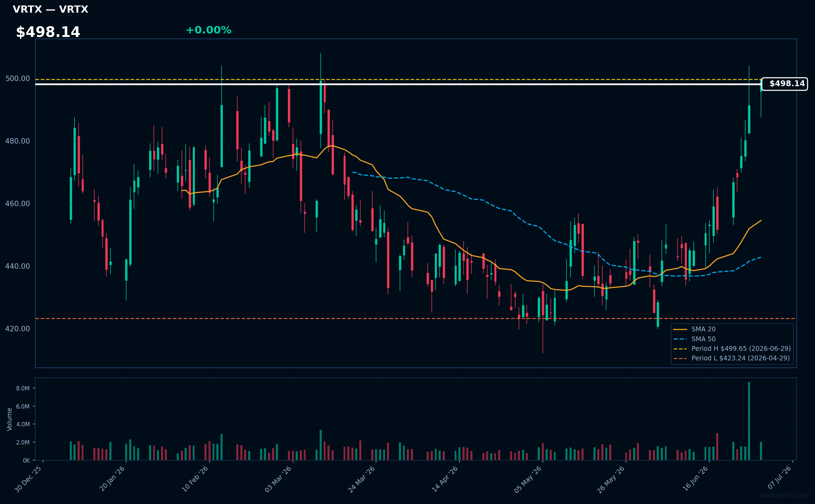
Task: Click Period L $423.24 (2026-04-29) legend entry
Action: [x=732, y=358]
